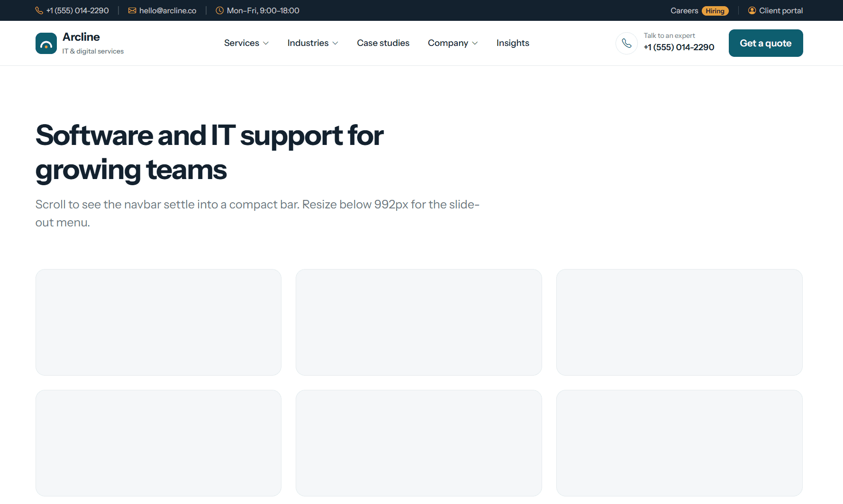843x504 pixels.
Task: Click the Arcline brand name text
Action: coord(81,37)
